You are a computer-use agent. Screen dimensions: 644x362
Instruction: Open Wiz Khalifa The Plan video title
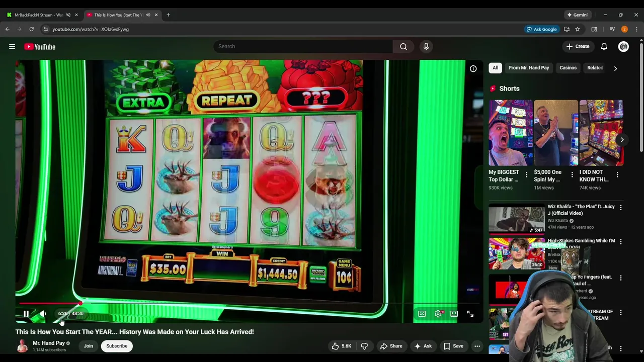581,210
